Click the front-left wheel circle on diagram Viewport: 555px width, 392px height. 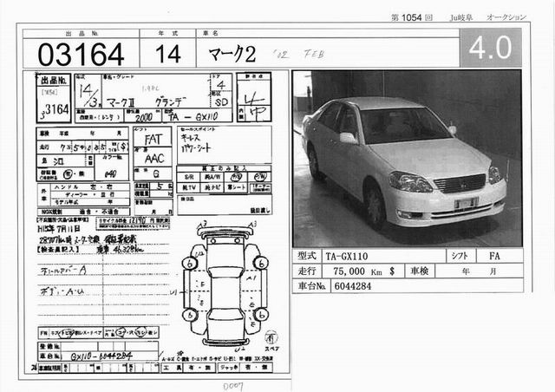[190, 263]
